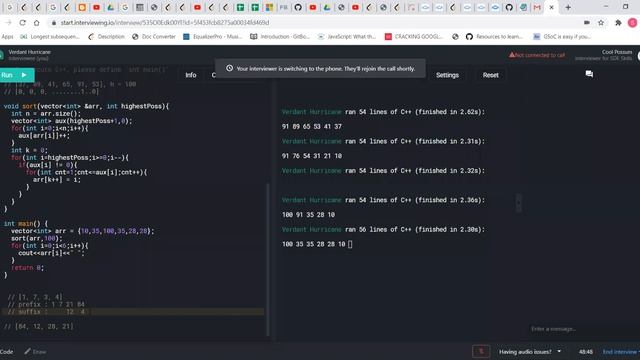
Task: Click the camera indicator in address bar
Action: (x=587, y=23)
